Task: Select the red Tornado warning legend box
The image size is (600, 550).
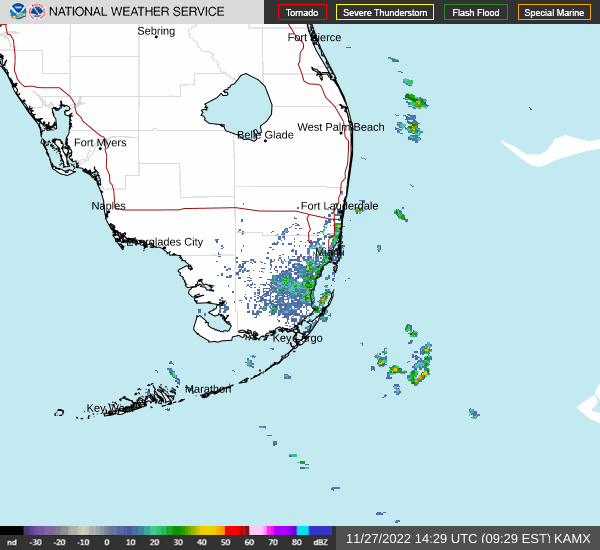Action: point(302,13)
